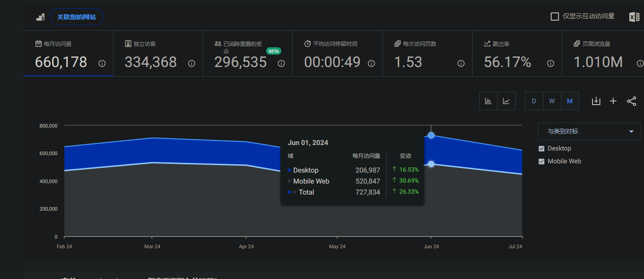Screen dimensions: 644x279
Task: Switch to line chart view icon
Action: point(506,101)
